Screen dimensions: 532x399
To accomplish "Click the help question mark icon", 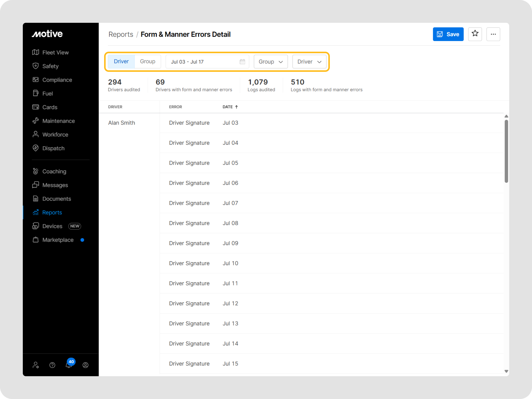I will [52, 365].
